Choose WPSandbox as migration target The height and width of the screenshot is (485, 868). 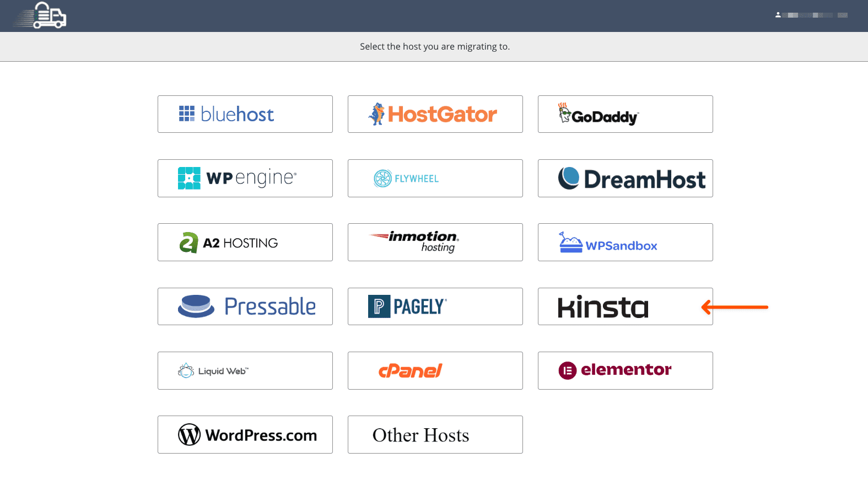pyautogui.click(x=625, y=242)
